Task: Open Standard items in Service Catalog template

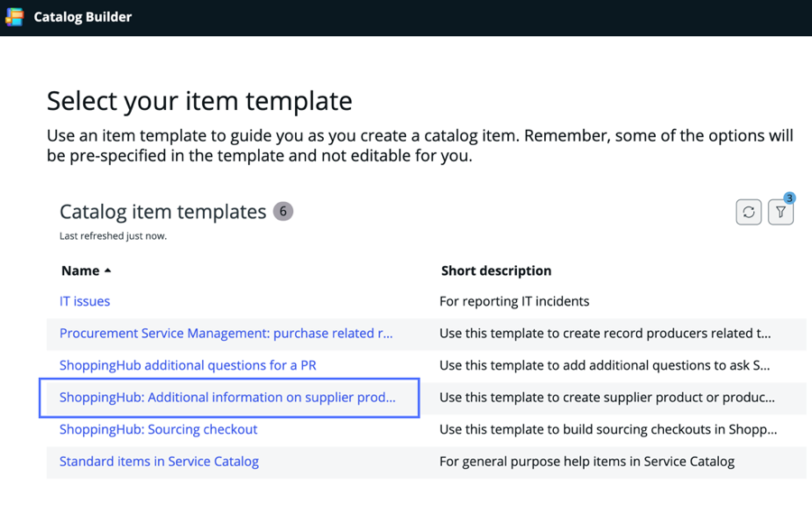Action: coord(159,462)
